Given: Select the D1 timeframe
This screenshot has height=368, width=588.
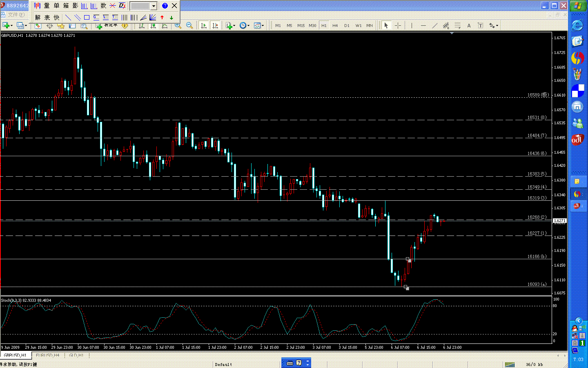Looking at the screenshot, I should (x=347, y=25).
